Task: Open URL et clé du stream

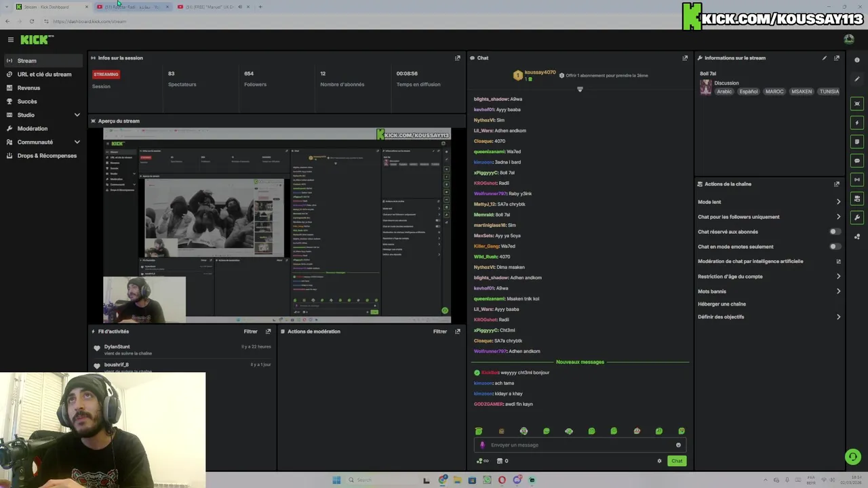Action: (43, 75)
